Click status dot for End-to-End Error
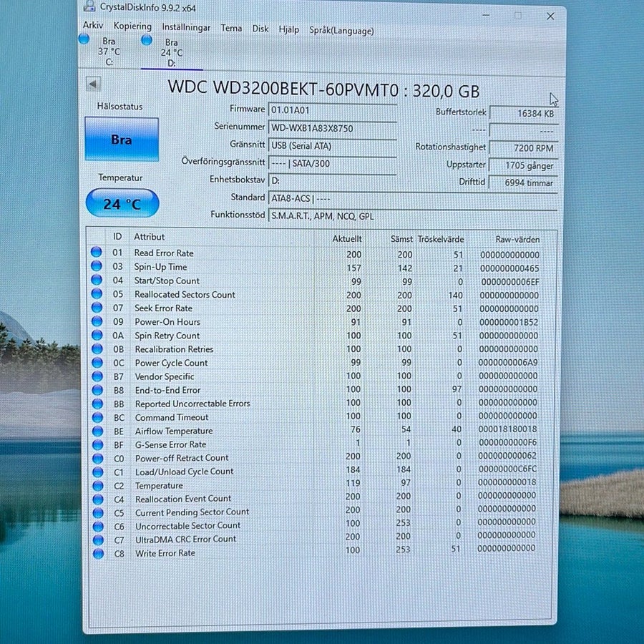 tap(97, 390)
